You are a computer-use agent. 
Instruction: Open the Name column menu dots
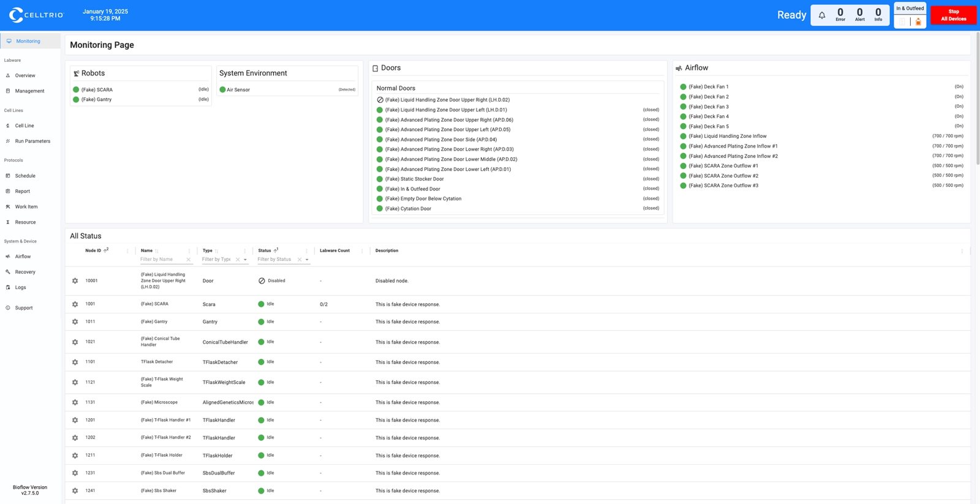tap(189, 251)
